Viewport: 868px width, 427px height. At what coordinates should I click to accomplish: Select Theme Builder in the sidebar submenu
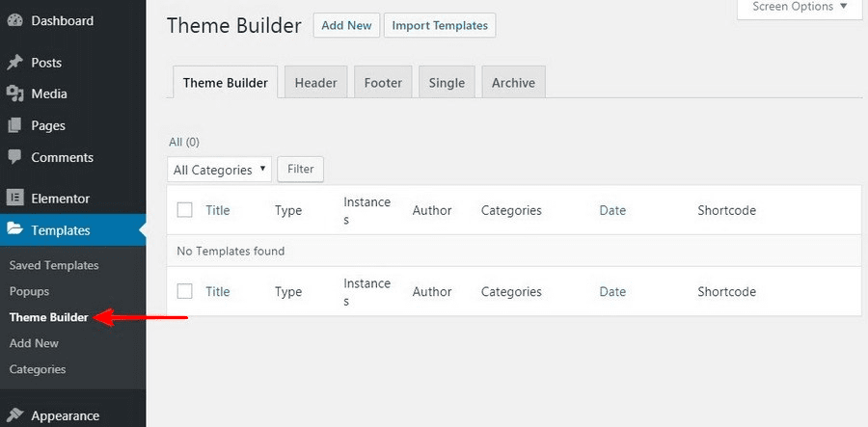[x=49, y=317]
